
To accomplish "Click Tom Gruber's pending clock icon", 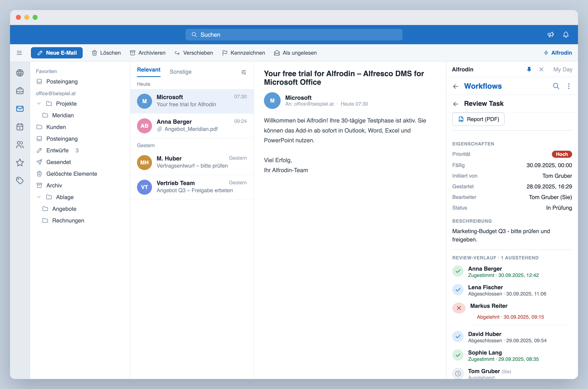I will (458, 373).
